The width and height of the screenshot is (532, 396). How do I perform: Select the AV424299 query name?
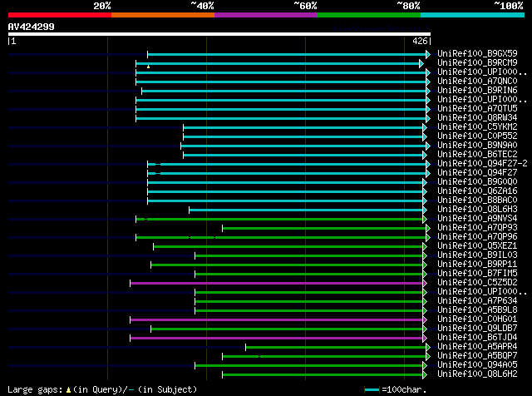(x=32, y=27)
